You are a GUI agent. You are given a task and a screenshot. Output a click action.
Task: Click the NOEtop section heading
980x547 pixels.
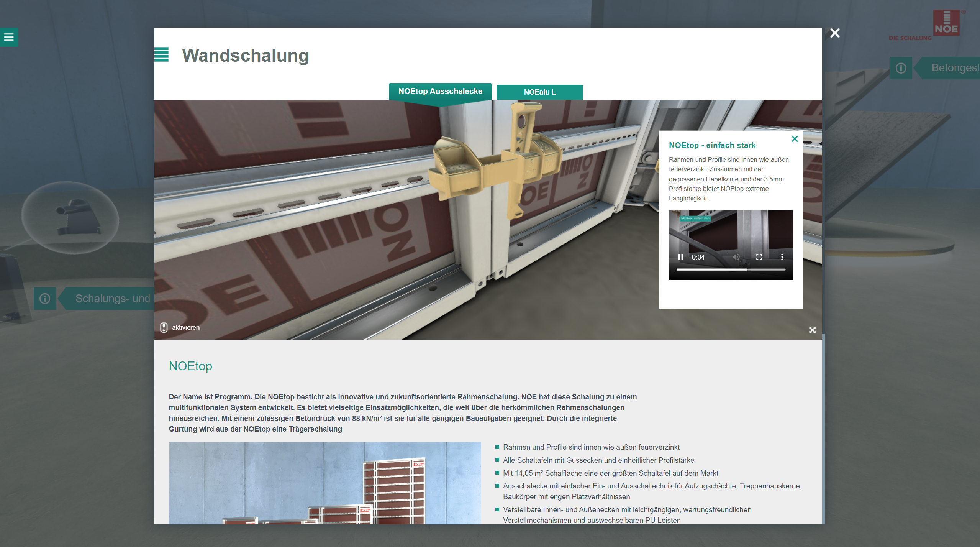pos(190,366)
